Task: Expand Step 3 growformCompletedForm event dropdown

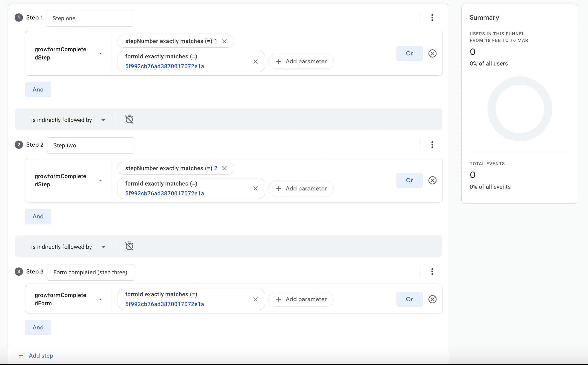Action: click(x=101, y=299)
